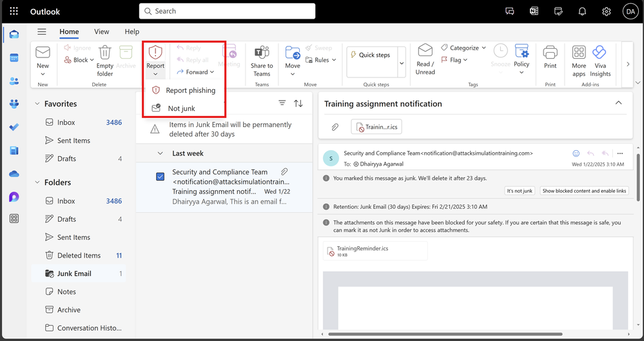This screenshot has width=644, height=341.
Task: Open More apps add-ins icon
Action: [579, 52]
